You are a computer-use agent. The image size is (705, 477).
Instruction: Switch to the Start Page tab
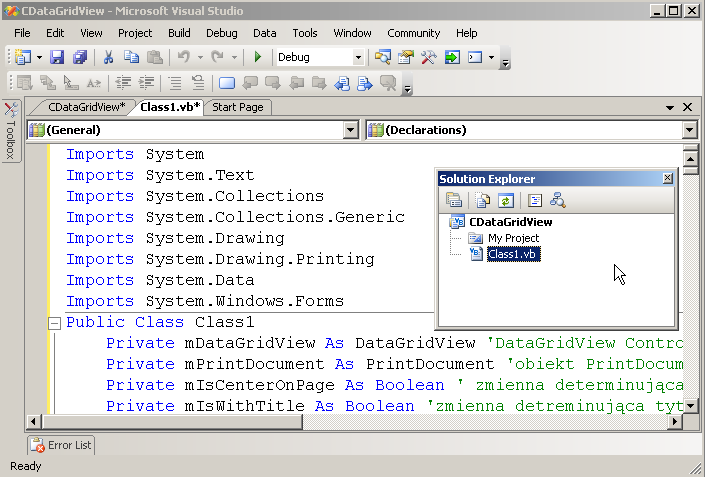[237, 107]
